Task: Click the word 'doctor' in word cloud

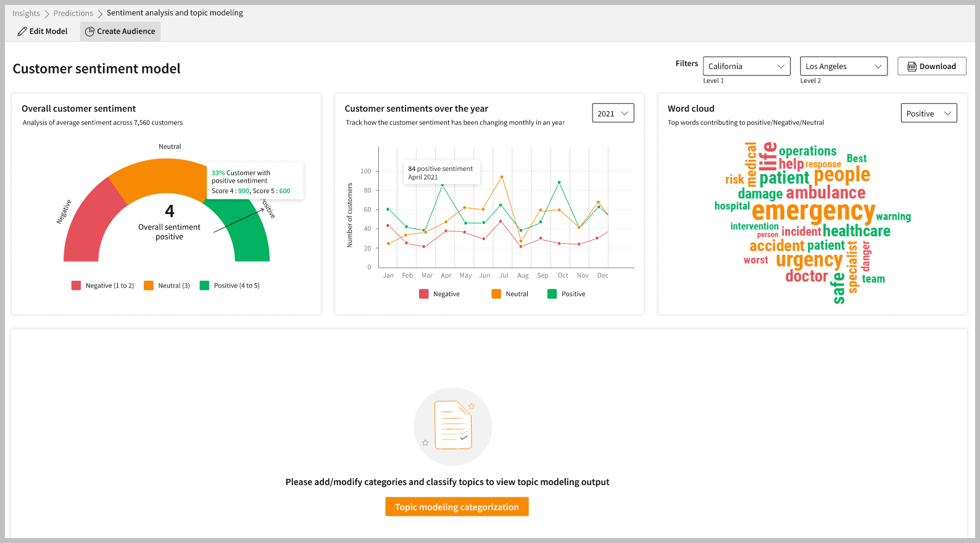Action: 807,276
